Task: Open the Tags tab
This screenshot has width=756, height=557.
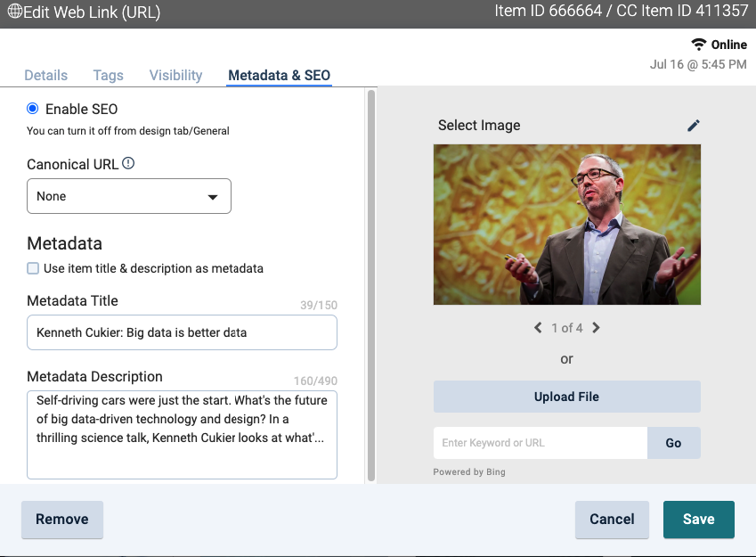Action: tap(109, 76)
